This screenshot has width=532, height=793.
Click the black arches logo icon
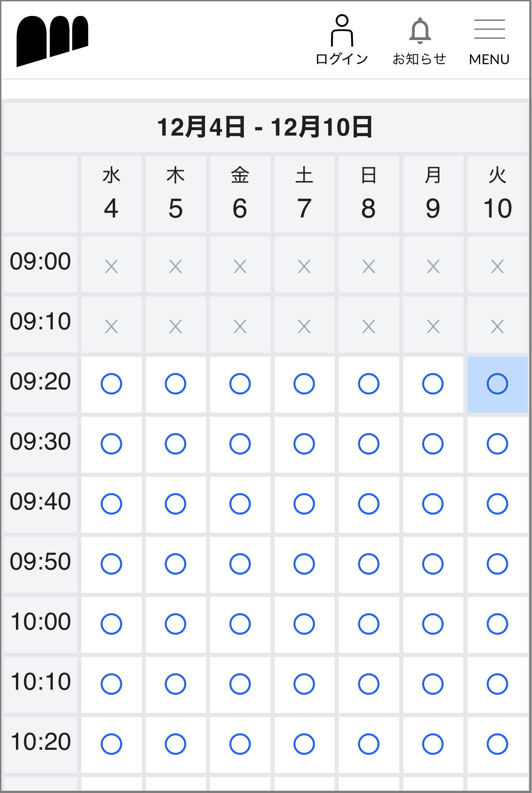pos(52,41)
